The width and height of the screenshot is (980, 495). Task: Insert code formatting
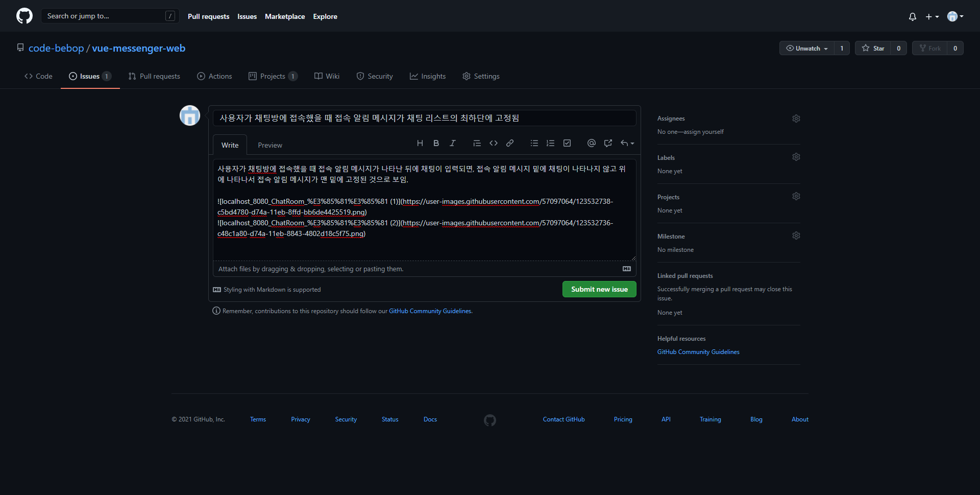[x=494, y=143]
